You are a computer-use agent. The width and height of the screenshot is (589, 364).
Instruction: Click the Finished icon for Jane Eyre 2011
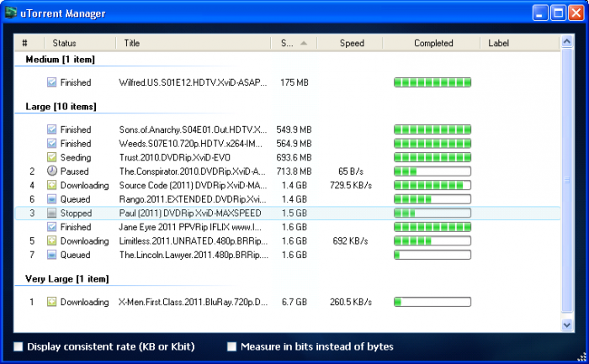click(x=52, y=227)
